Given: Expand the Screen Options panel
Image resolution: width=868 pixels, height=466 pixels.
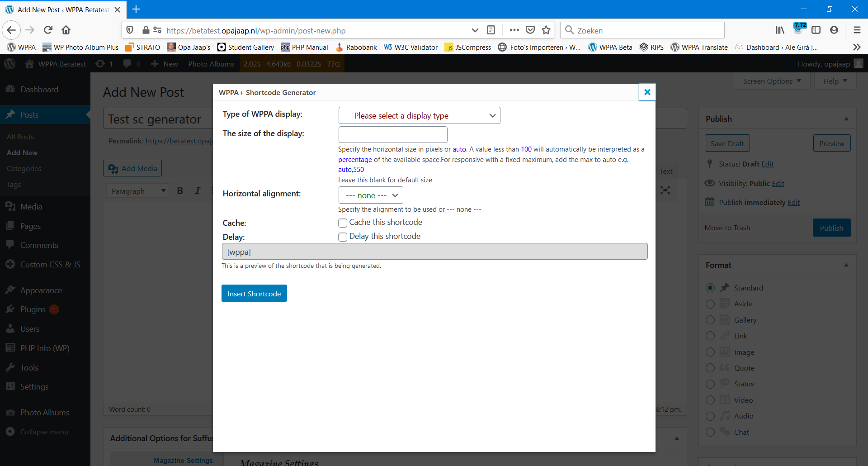Looking at the screenshot, I should [772, 81].
